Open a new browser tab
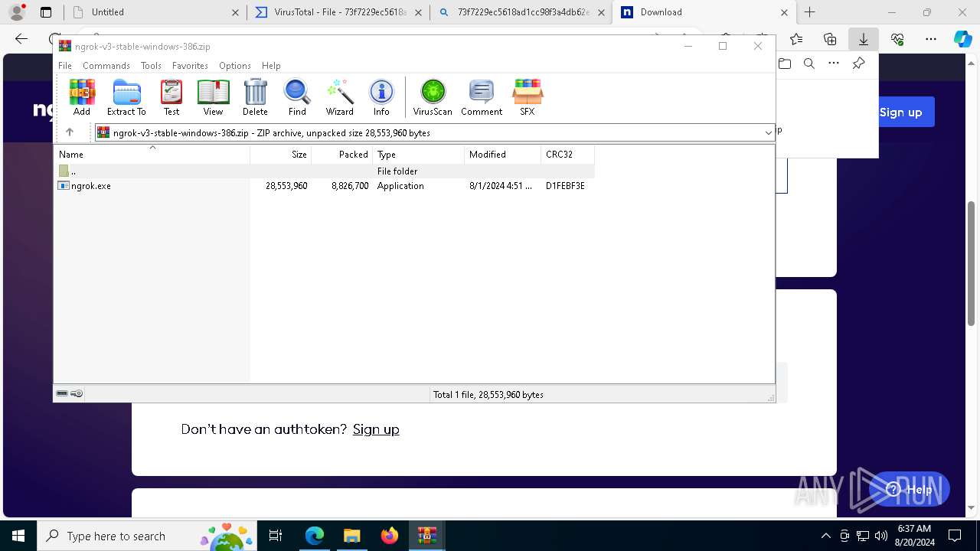Image resolution: width=980 pixels, height=551 pixels. pos(809,12)
